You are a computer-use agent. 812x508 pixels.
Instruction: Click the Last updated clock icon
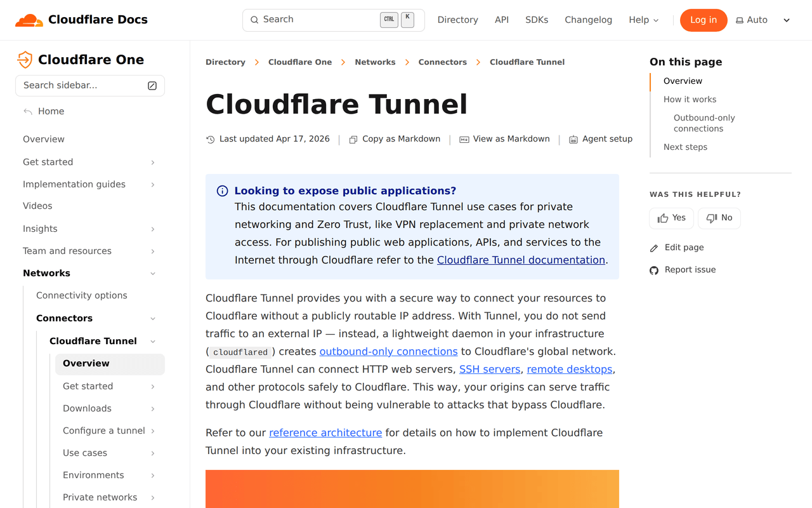click(211, 140)
